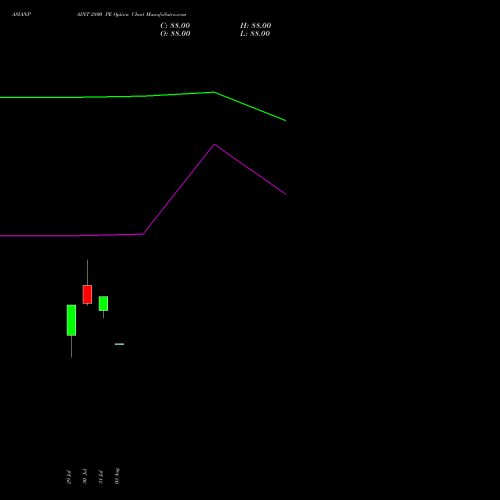Click the '29 Jul' date axis label
The width and height of the screenshot is (500, 500).
click(69, 477)
